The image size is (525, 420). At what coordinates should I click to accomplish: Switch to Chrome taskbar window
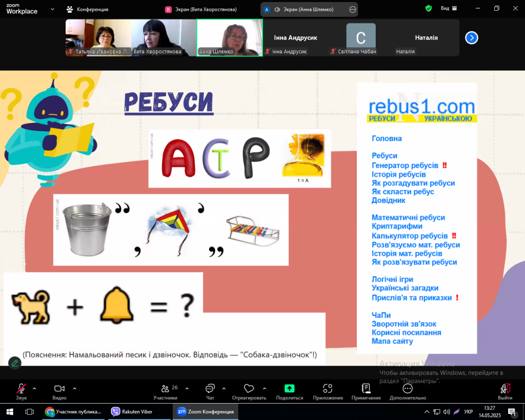pos(73,412)
